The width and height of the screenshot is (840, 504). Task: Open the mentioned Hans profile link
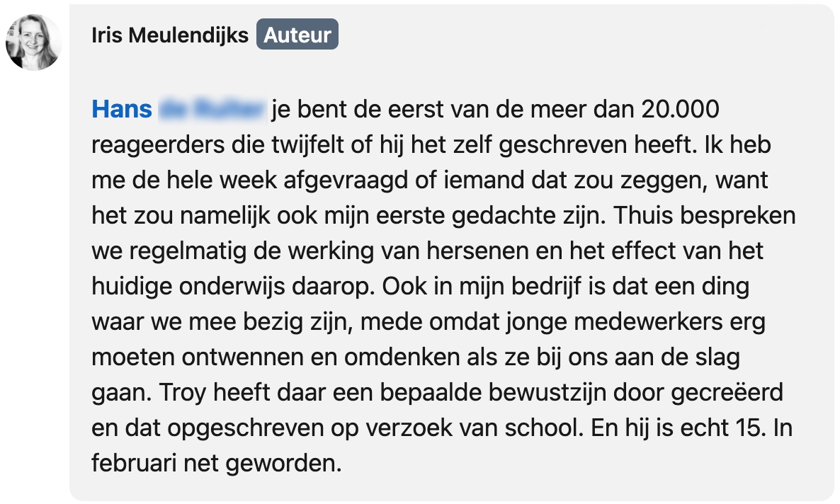tap(122, 110)
